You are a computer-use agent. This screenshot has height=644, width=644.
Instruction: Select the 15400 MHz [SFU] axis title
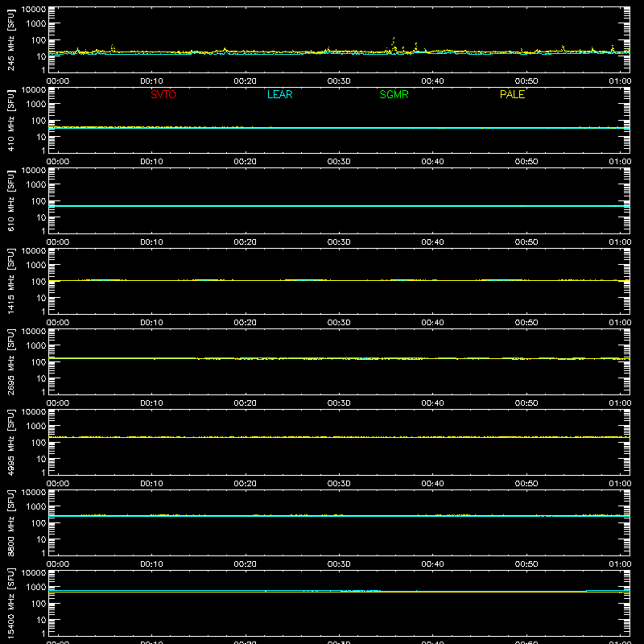click(11, 603)
